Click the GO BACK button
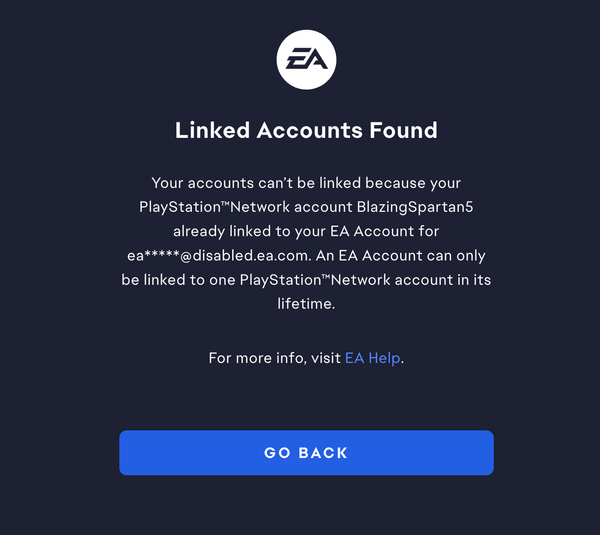 pos(306,453)
